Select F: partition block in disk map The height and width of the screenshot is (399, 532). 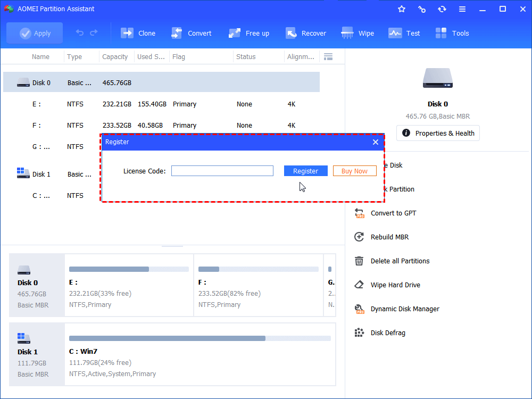tap(259, 285)
